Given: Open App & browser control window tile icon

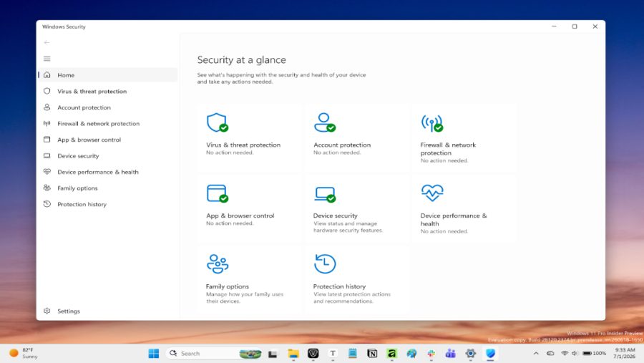Looking at the screenshot, I should click(x=218, y=193).
